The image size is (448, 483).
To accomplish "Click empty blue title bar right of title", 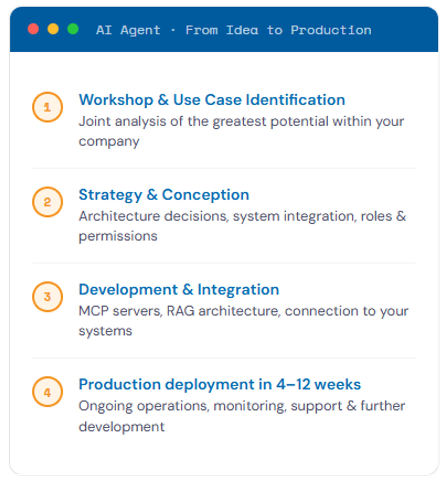I will coord(405,30).
